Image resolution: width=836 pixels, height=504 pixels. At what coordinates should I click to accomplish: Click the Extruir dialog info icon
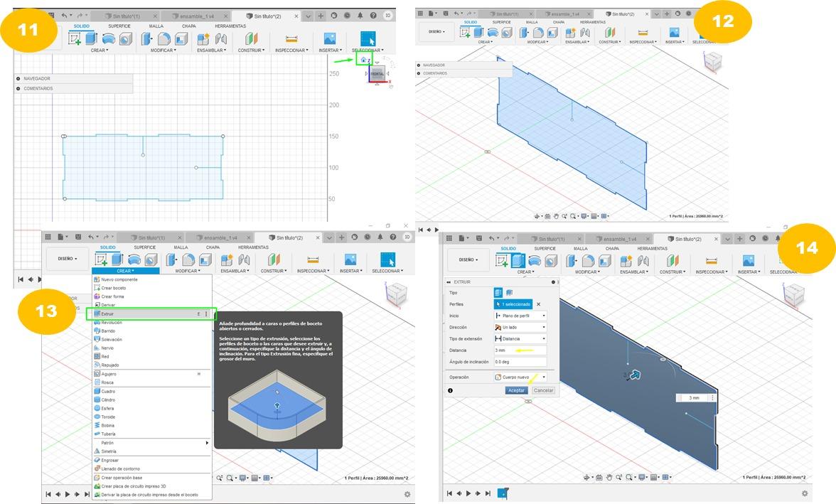pyautogui.click(x=450, y=390)
